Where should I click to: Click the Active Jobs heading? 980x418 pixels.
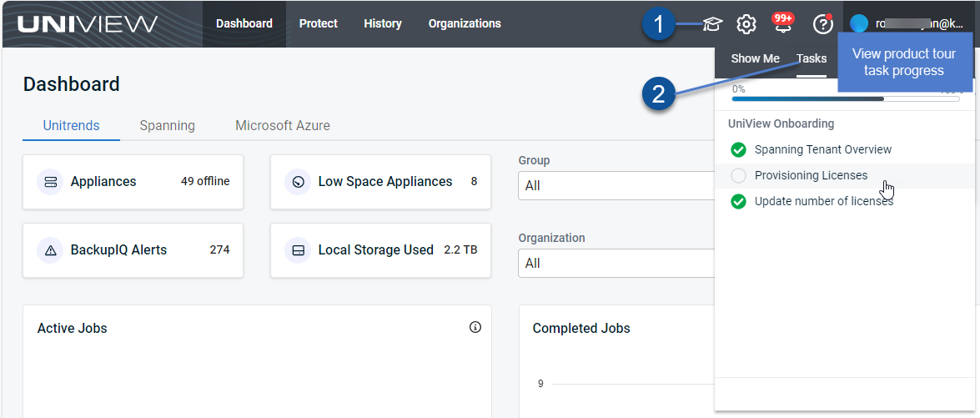point(72,328)
